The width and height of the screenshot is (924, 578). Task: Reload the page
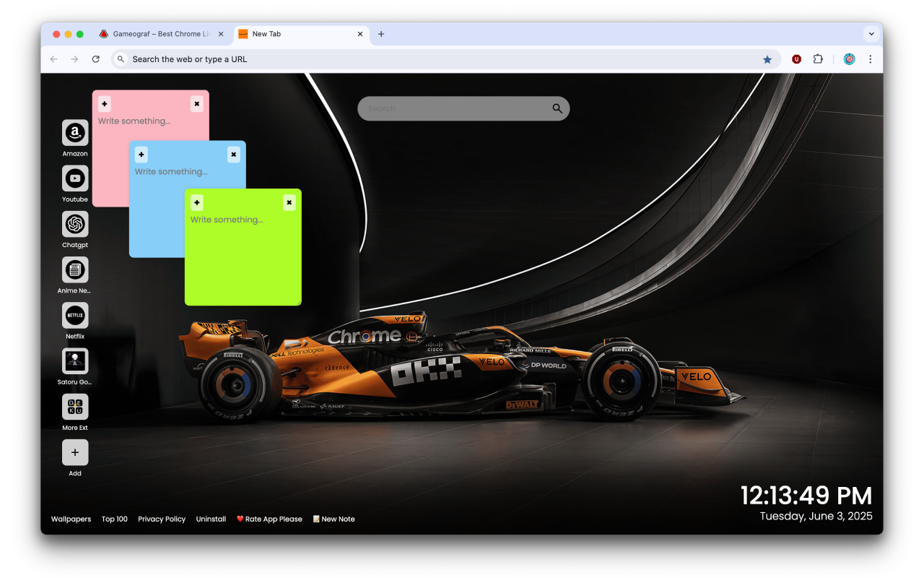[x=96, y=59]
